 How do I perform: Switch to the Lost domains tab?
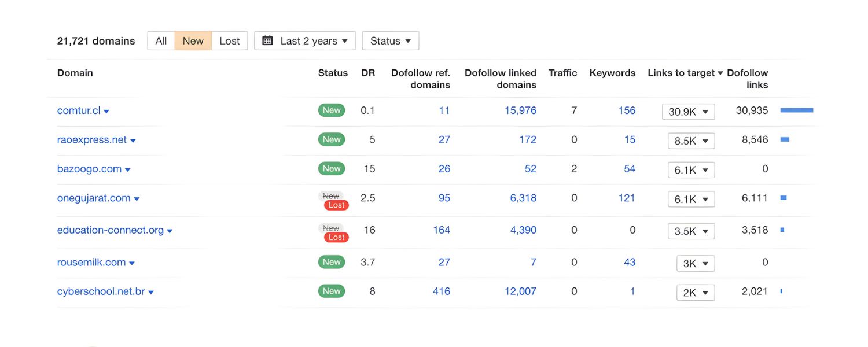click(x=230, y=40)
